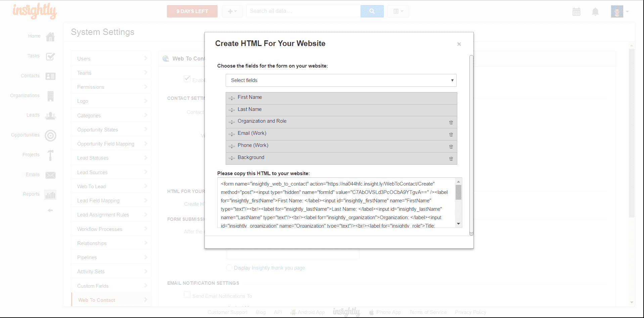Open Opportunity States menu item
Screen dimensions: 644x318
[111, 129]
